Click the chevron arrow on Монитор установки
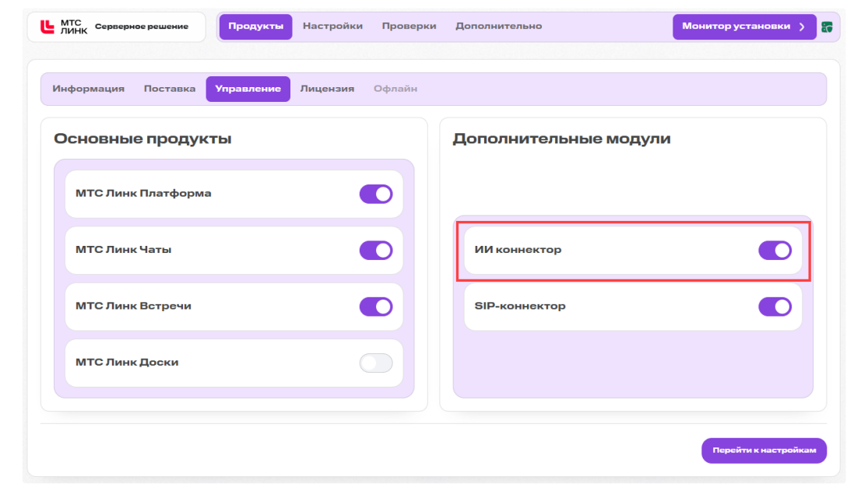The height and width of the screenshot is (491, 868). coord(802,26)
